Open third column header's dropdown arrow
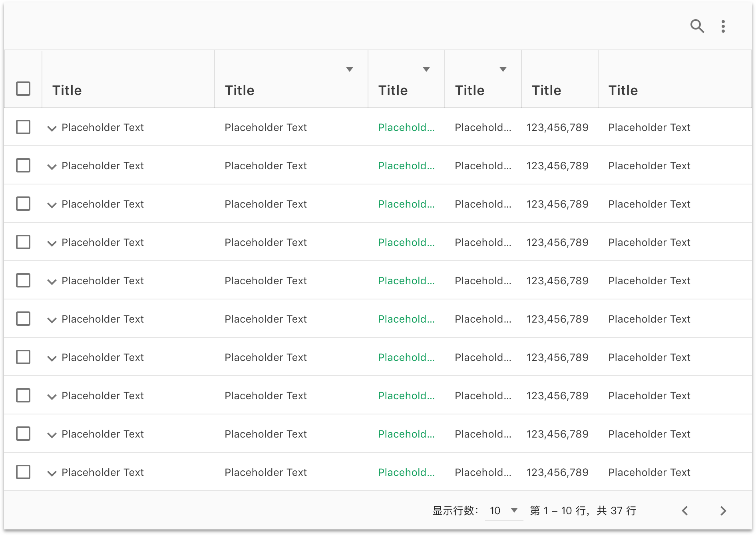The width and height of the screenshot is (756, 535). [x=426, y=69]
